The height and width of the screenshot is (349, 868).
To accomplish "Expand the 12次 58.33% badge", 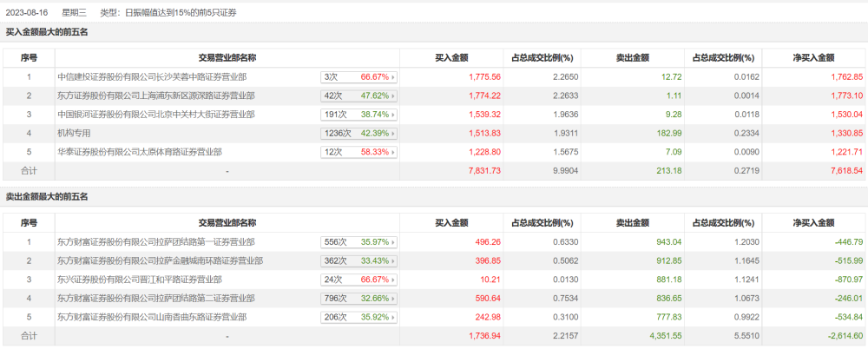I will coord(358,152).
